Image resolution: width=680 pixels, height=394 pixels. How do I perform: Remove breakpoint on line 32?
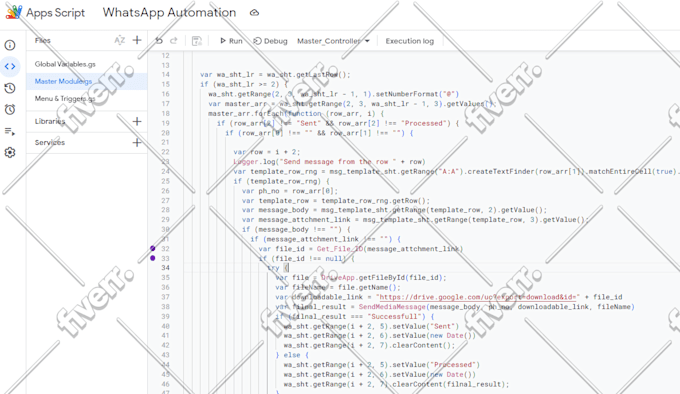[153, 248]
